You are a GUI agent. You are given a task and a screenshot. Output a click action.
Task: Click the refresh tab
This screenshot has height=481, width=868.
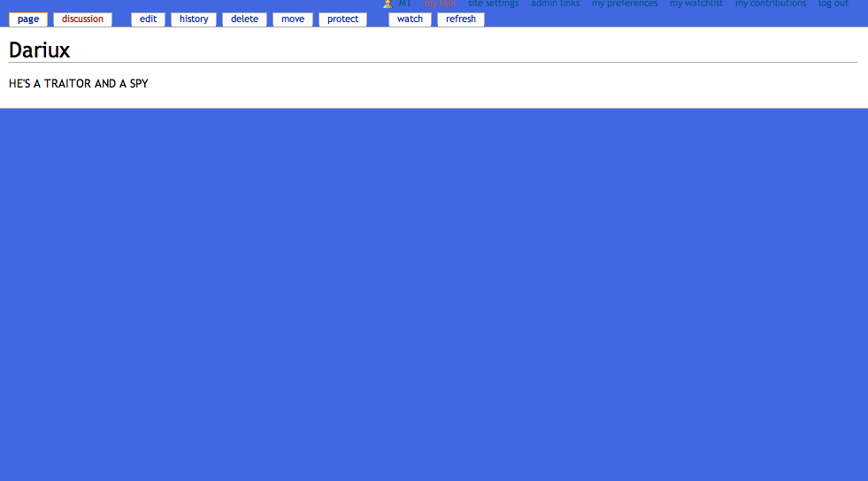tap(461, 19)
